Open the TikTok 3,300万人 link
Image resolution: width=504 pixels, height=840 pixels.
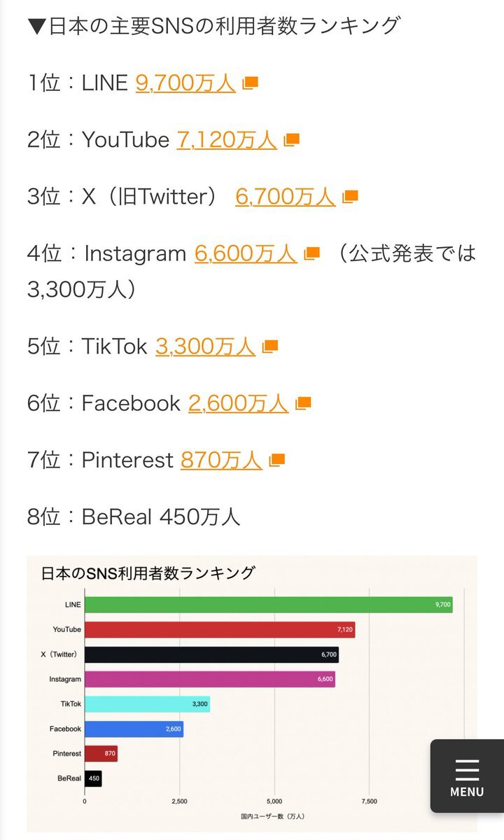(x=205, y=346)
